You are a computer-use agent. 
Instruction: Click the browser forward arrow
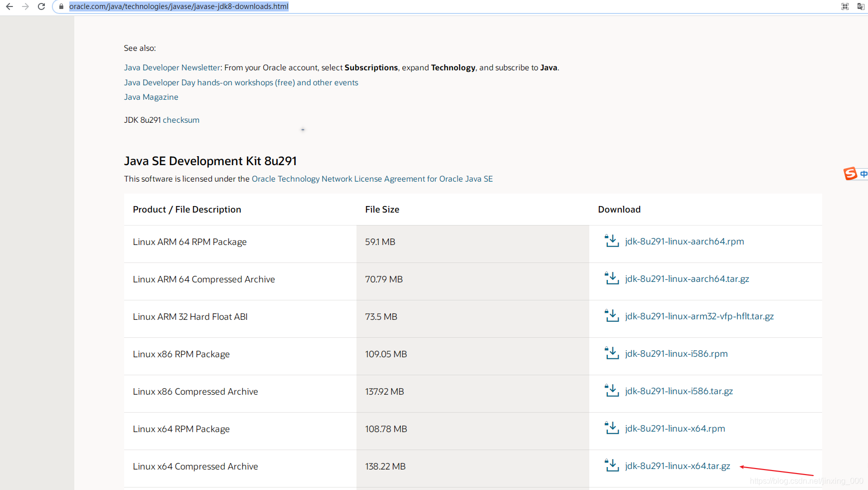[x=25, y=6]
